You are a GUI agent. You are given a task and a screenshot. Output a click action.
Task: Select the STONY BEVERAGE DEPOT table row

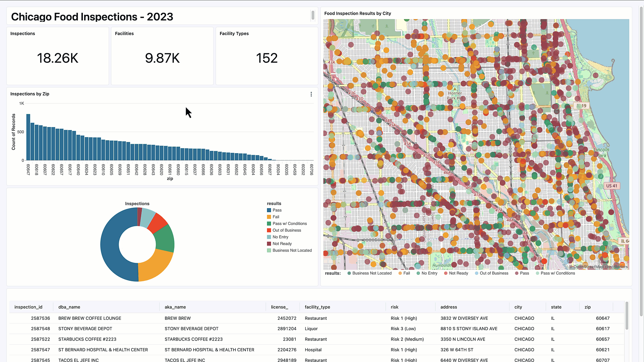(85, 329)
